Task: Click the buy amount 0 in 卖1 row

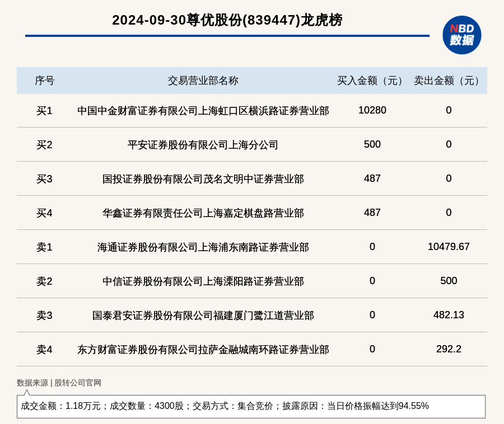Action: [372, 247]
